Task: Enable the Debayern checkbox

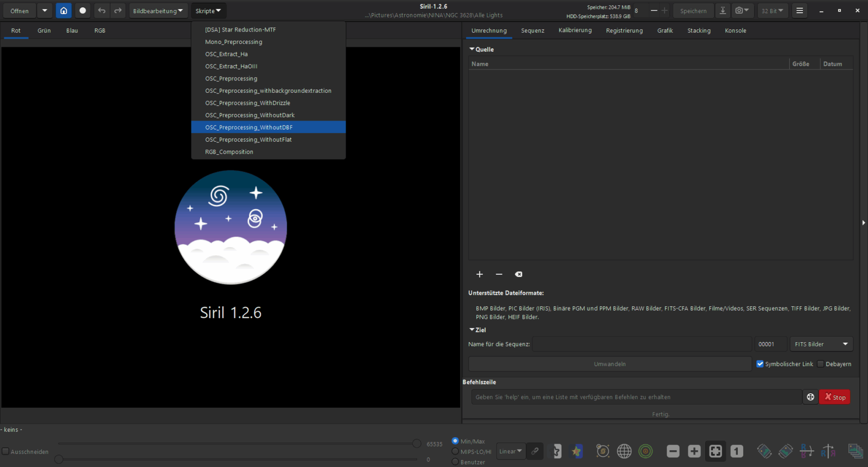Action: pyautogui.click(x=820, y=364)
